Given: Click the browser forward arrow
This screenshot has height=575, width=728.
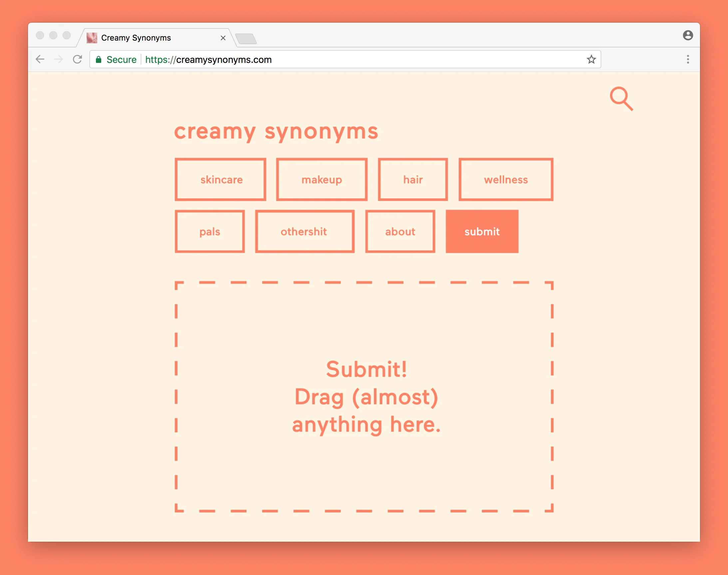Looking at the screenshot, I should [x=59, y=60].
